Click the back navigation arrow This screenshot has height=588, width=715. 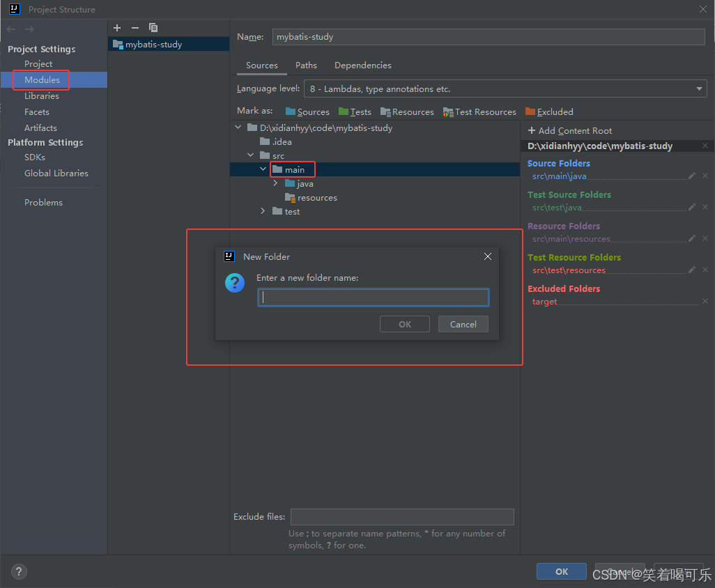[11, 29]
